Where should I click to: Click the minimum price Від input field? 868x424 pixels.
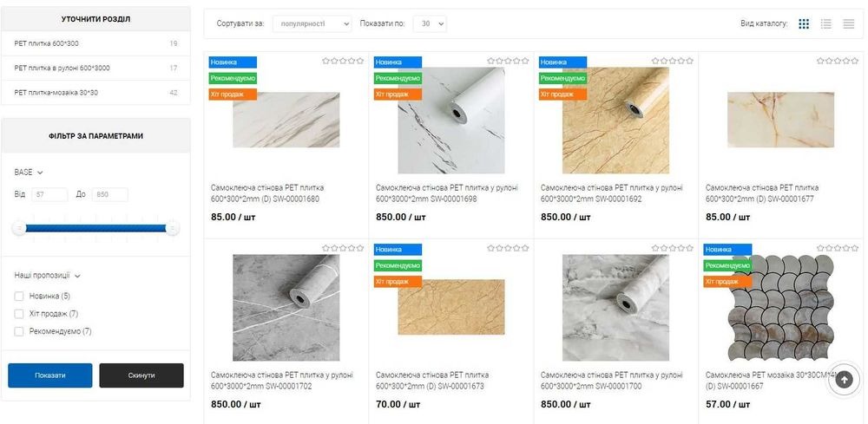click(x=49, y=194)
